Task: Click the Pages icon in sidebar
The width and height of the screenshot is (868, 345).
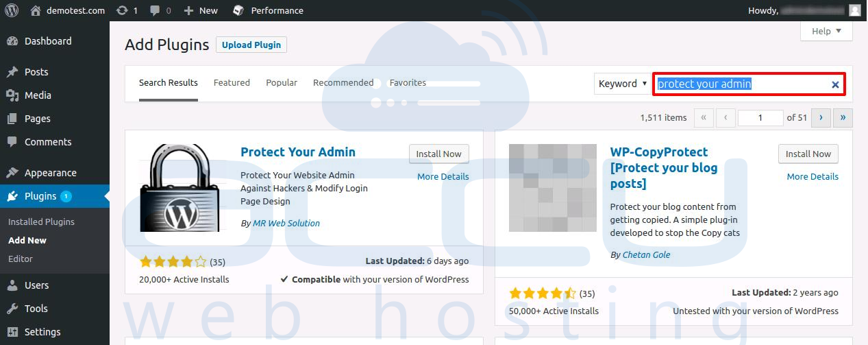Action: (x=12, y=119)
